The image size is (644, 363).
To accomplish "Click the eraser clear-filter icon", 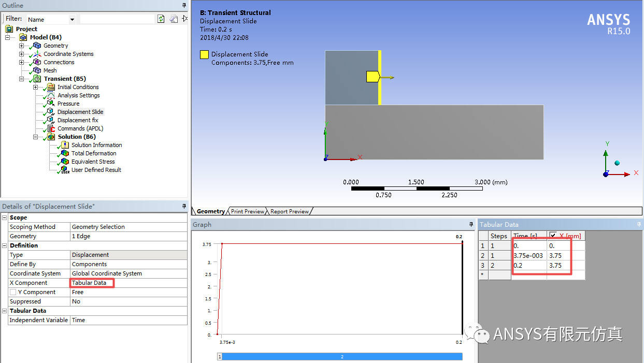I will pos(174,19).
